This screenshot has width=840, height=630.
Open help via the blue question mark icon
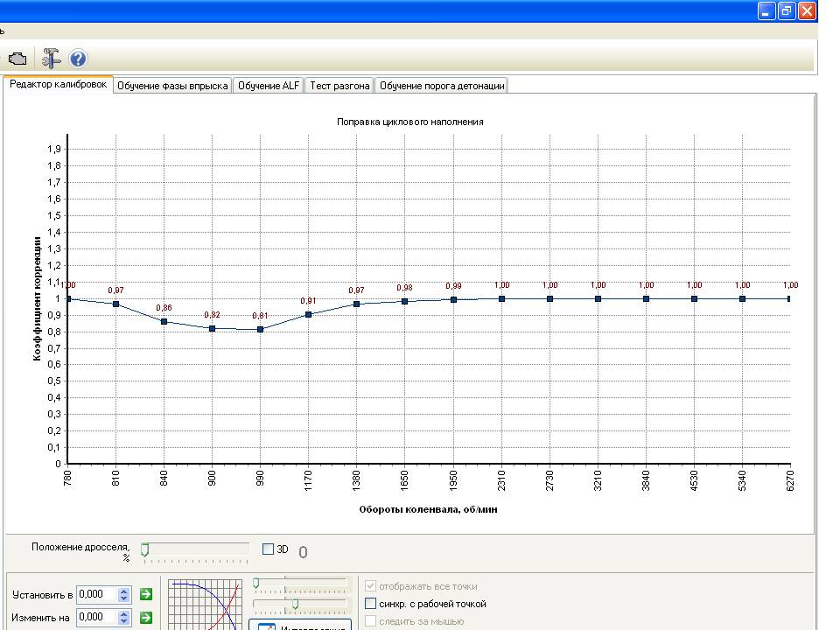78,59
